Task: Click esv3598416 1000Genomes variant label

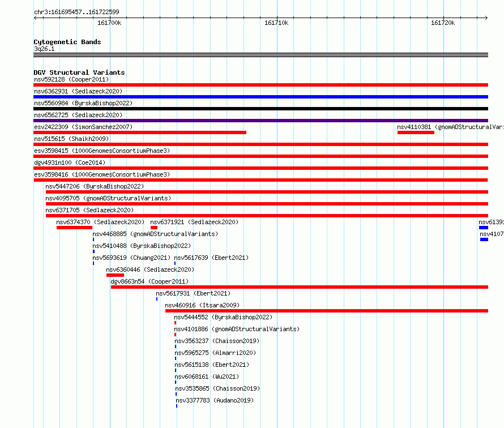Action: pyautogui.click(x=102, y=174)
